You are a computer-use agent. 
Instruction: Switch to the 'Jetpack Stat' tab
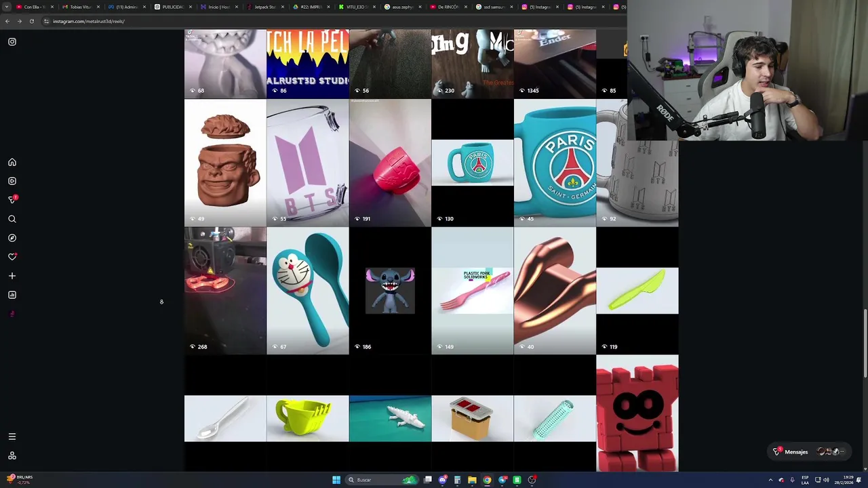pyautogui.click(x=264, y=7)
